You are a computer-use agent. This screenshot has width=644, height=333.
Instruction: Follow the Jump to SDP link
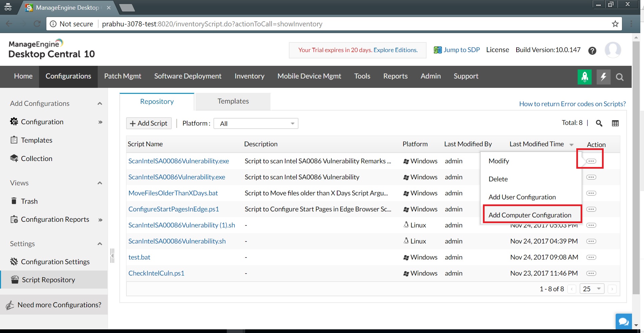point(457,50)
